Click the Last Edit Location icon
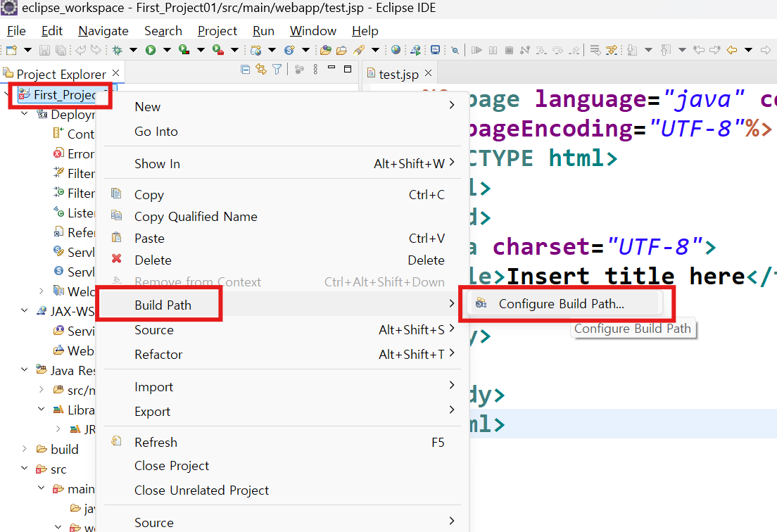 point(699,50)
